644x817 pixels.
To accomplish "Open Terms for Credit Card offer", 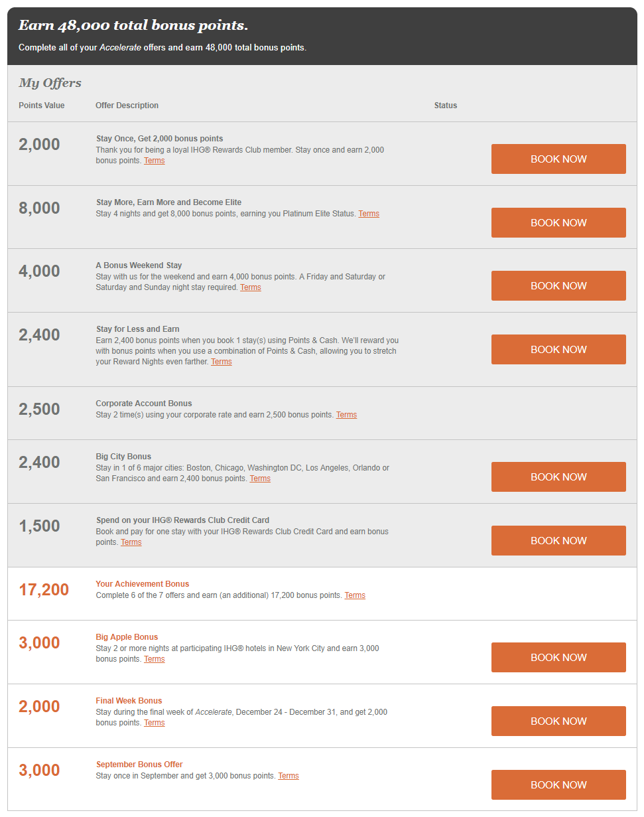I will click(x=131, y=542).
